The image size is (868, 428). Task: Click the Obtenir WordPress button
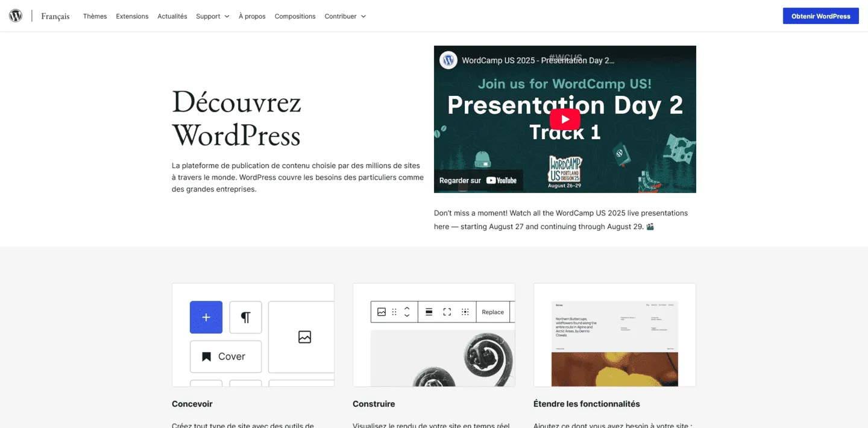click(820, 16)
